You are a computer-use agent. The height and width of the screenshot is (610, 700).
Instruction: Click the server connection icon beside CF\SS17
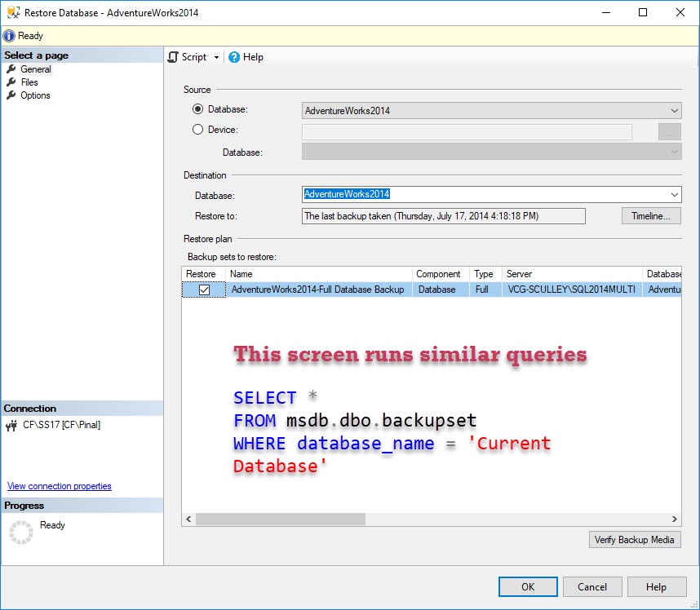[10, 424]
